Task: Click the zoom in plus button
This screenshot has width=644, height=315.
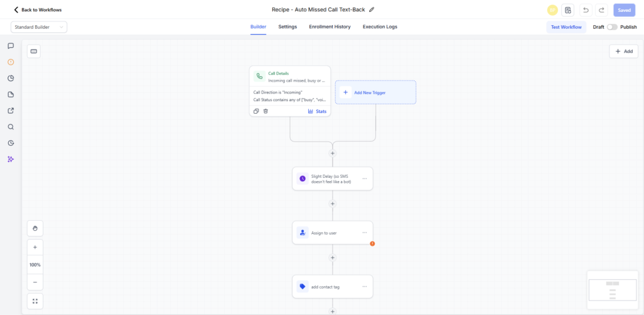Action: (35, 247)
